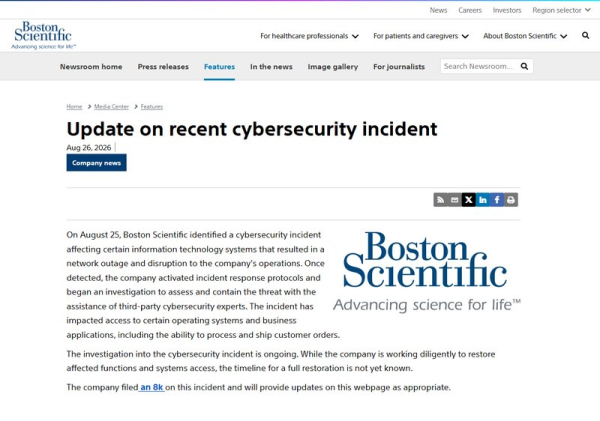
Task: Share article on LinkedIn icon
Action: 483,200
